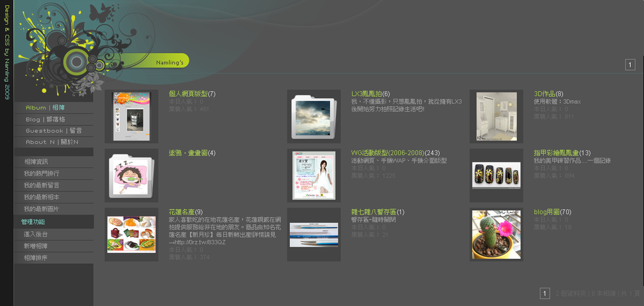The height and width of the screenshot is (306, 644).
Task: Click the bottom page number 1 button
Action: point(545,293)
